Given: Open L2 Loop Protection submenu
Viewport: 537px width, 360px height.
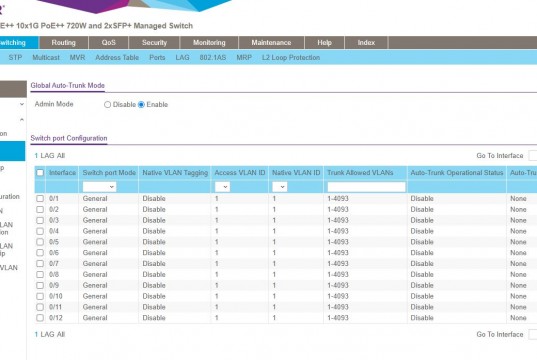Looking at the screenshot, I should [291, 58].
